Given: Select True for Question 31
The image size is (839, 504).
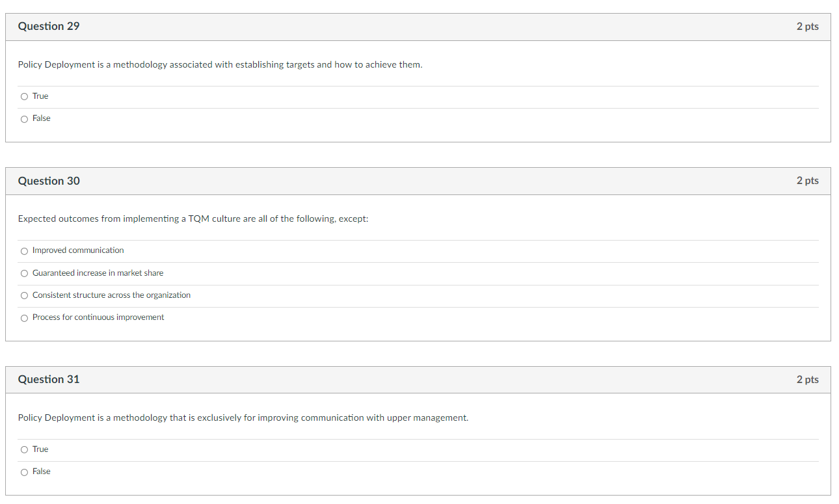Looking at the screenshot, I should (x=24, y=449).
